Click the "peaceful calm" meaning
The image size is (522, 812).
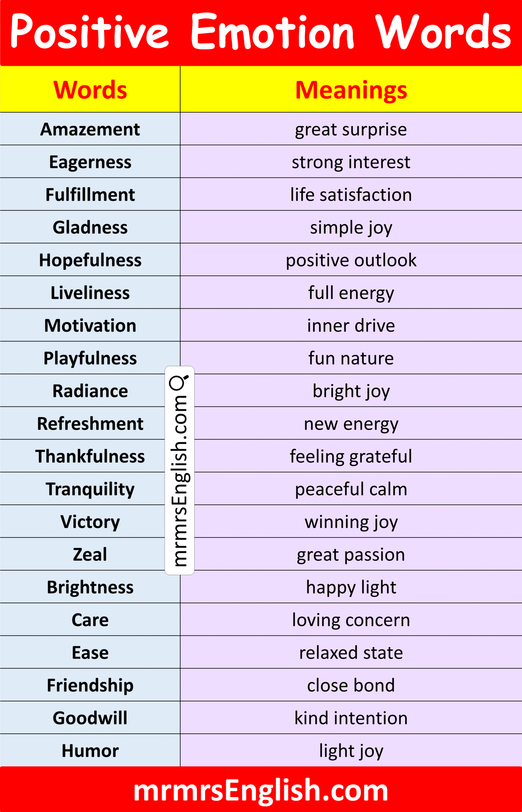pyautogui.click(x=351, y=489)
